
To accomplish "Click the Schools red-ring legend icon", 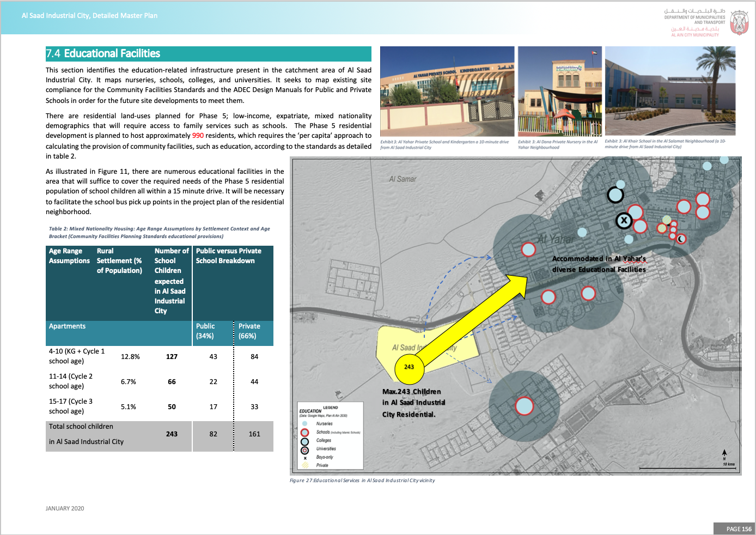I will click(x=304, y=432).
